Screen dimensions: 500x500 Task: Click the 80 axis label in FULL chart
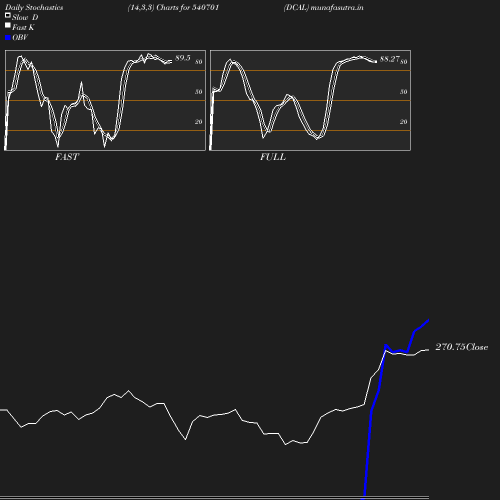coord(403,62)
